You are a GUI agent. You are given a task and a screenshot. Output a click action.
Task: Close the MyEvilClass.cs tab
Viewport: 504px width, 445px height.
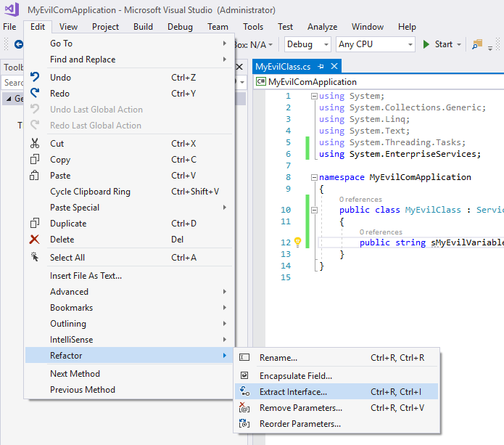click(x=334, y=66)
